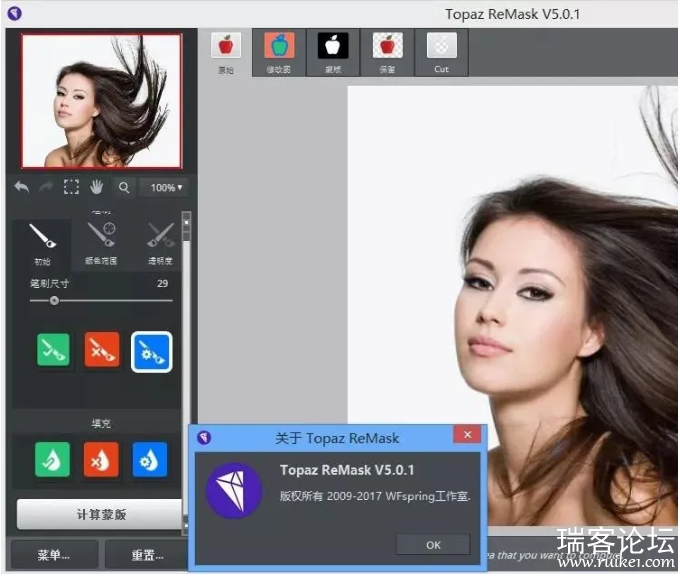The height and width of the screenshot is (577, 680).
Task: Close the About Topaz ReMask dialog
Action: pyautogui.click(x=468, y=435)
